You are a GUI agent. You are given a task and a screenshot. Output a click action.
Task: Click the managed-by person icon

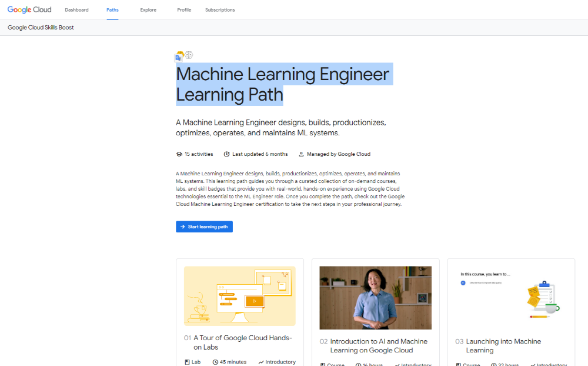click(x=301, y=154)
